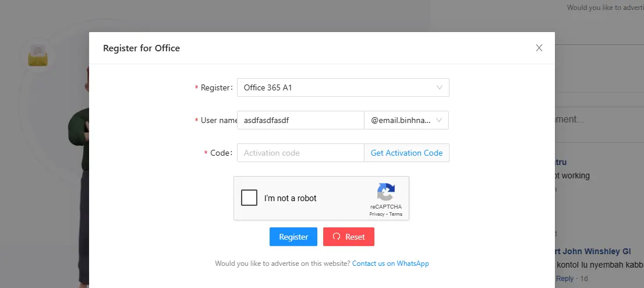Open the commenter name ending in ntru
644x288 pixels.
(x=561, y=163)
